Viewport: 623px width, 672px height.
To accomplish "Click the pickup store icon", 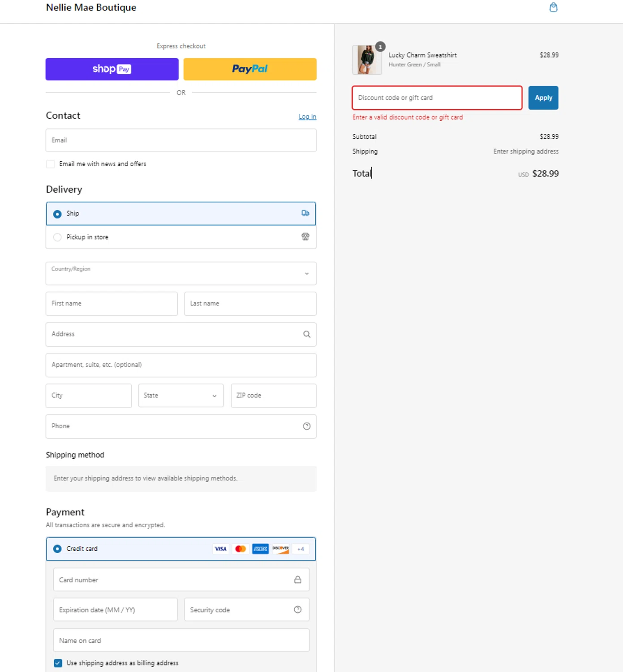I will 305,237.
